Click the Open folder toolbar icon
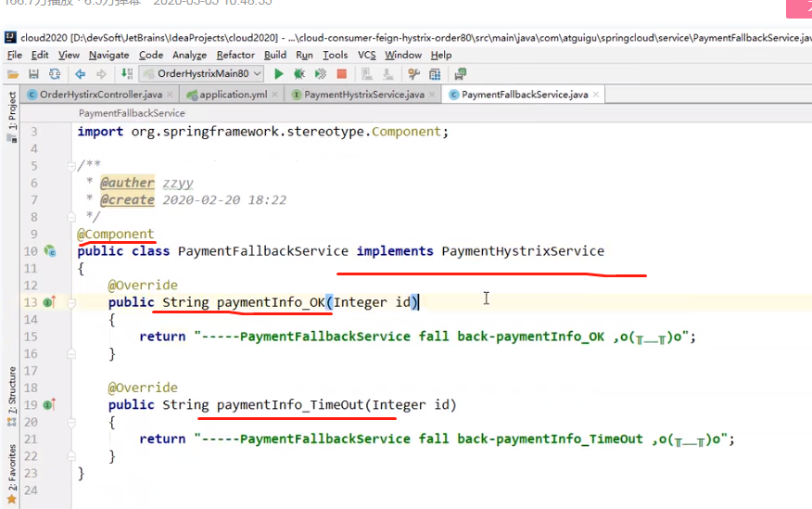The width and height of the screenshot is (812, 509). tap(13, 74)
